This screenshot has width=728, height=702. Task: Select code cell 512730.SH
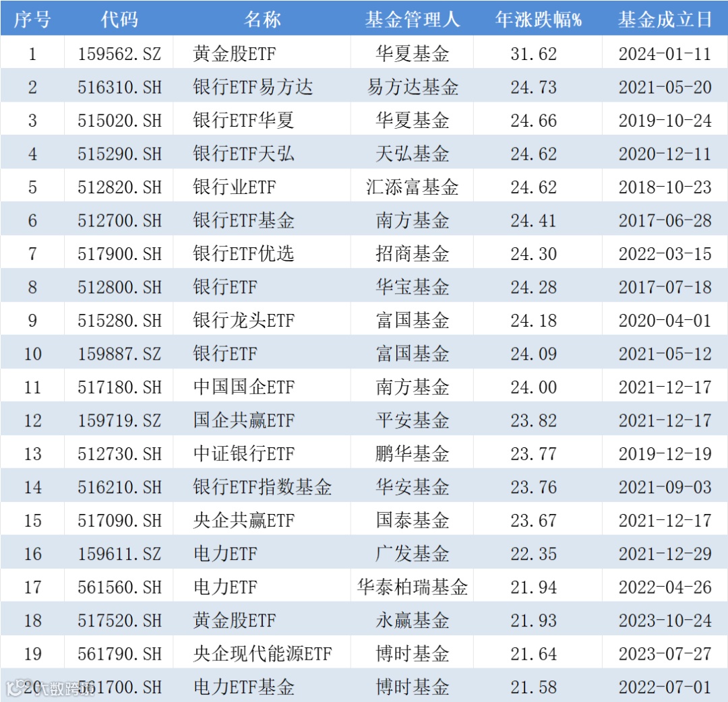(119, 454)
